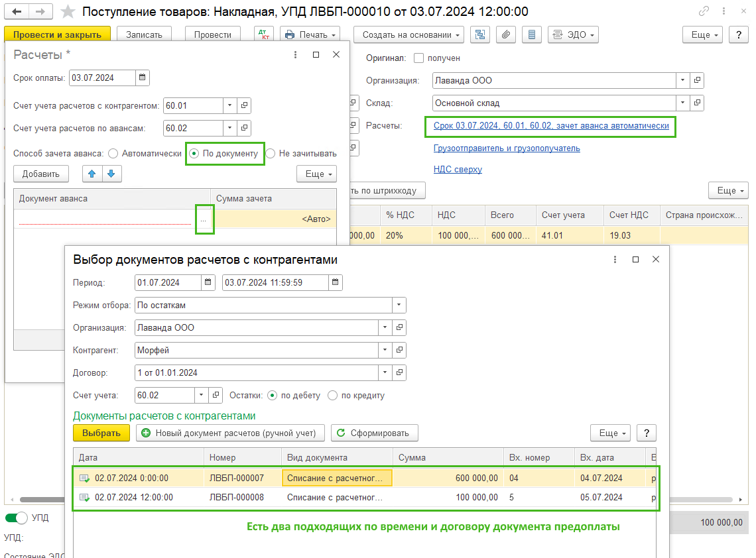Click yellow Выбрать button
756x558 pixels.
[x=101, y=433]
